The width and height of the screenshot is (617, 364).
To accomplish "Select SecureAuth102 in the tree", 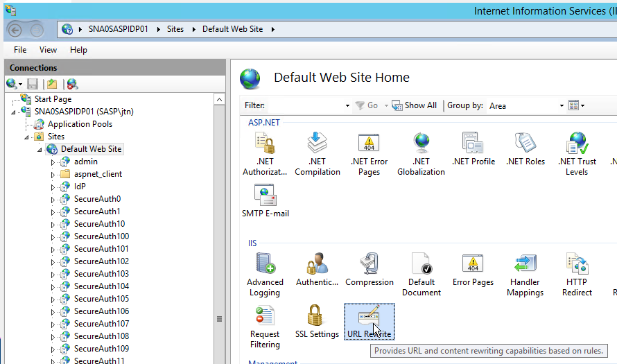I will pos(101,261).
